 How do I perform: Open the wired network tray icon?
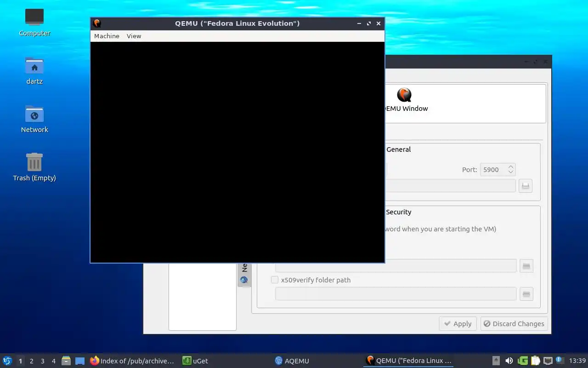548,361
